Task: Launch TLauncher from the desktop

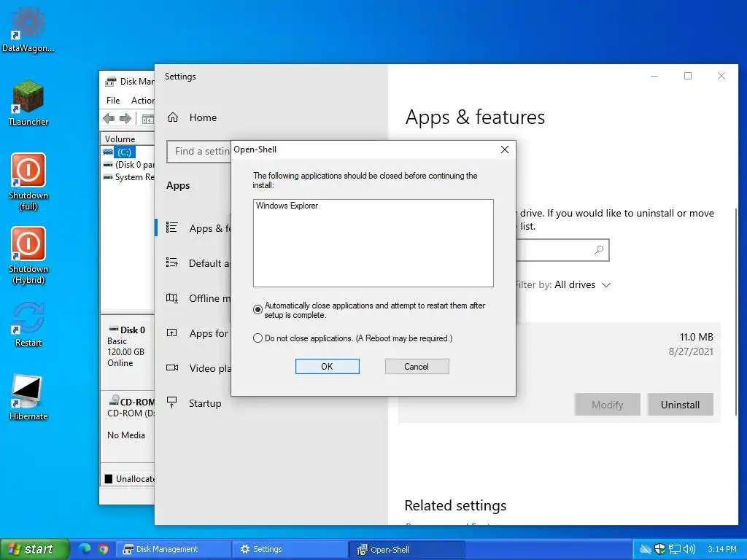Action: [x=28, y=104]
